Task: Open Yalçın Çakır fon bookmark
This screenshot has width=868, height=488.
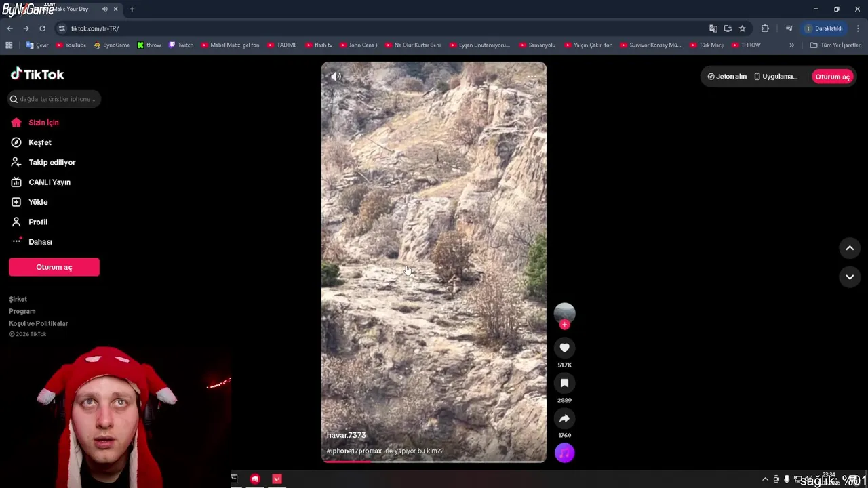Action: coord(587,45)
